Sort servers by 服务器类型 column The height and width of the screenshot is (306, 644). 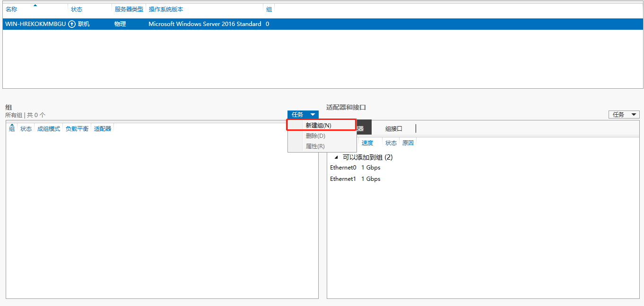click(x=129, y=9)
